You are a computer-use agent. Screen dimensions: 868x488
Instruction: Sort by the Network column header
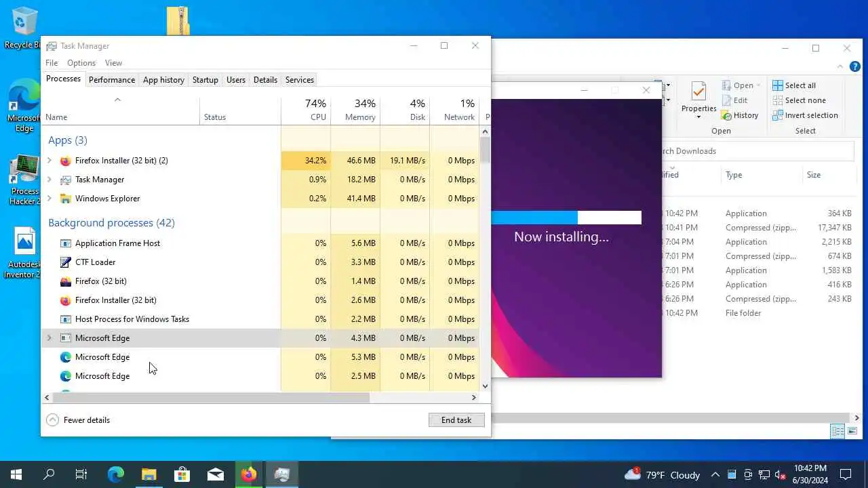tap(454, 110)
